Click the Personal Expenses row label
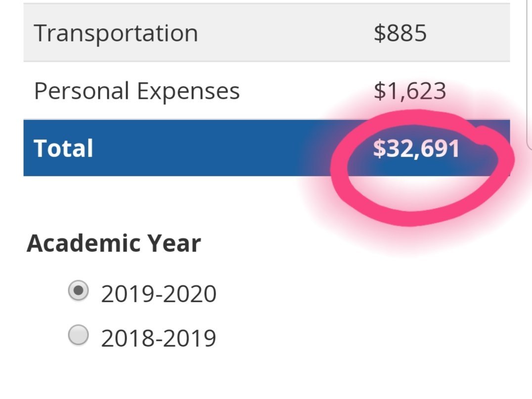This screenshot has height=399, width=532. point(137,91)
